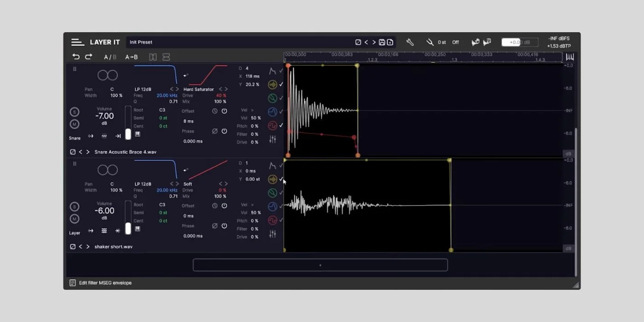Select previous saturator type before Hard Saturator
Image resolution: width=644 pixels, height=322 pixels.
click(x=220, y=89)
